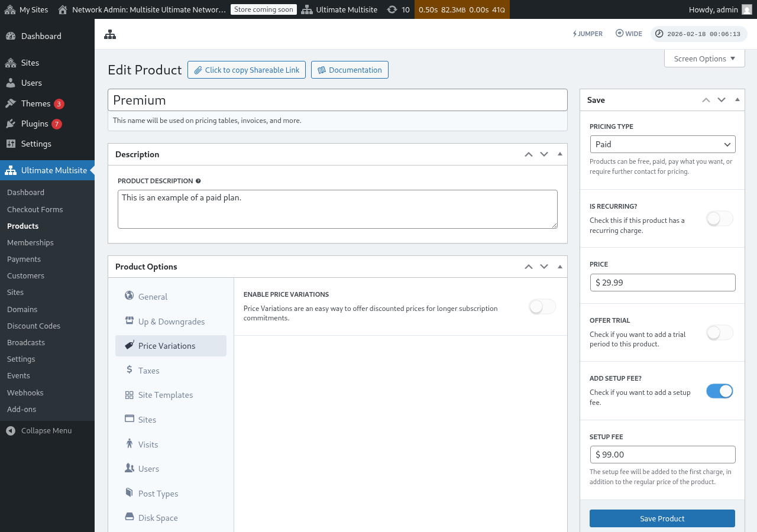The image size is (757, 532).
Task: Click the Dashboard gauge icon in sidebar
Action: [x=11, y=36]
